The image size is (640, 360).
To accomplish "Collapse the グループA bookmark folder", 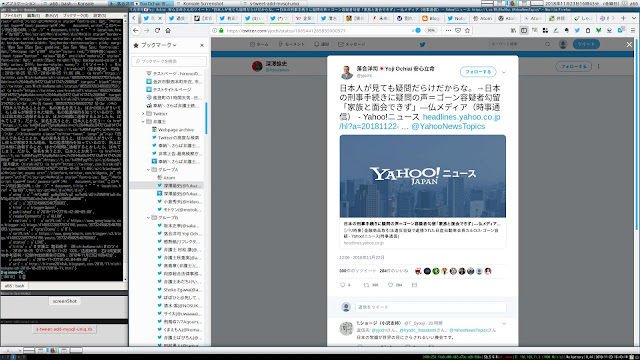I will (149, 169).
